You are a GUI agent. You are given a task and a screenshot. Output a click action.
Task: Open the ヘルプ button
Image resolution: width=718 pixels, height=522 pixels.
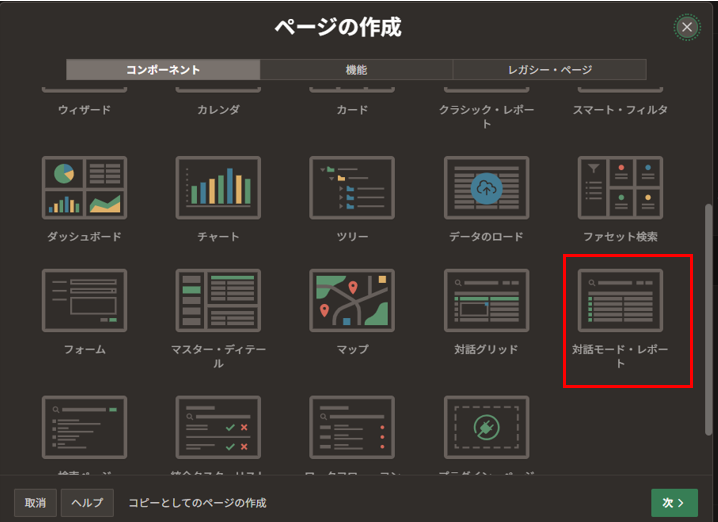point(88,502)
